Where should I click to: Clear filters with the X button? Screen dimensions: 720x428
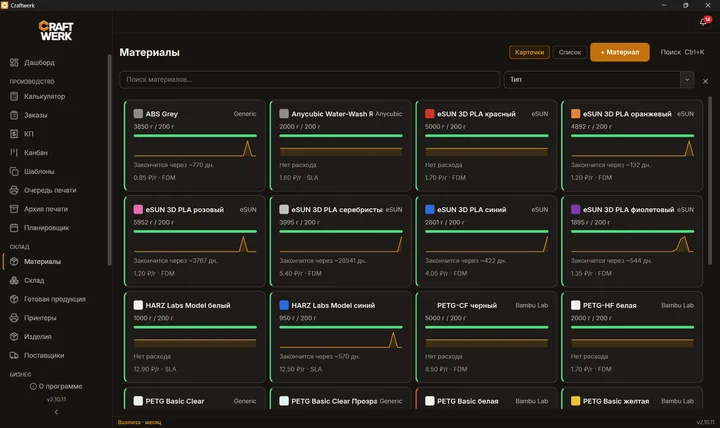click(x=705, y=81)
